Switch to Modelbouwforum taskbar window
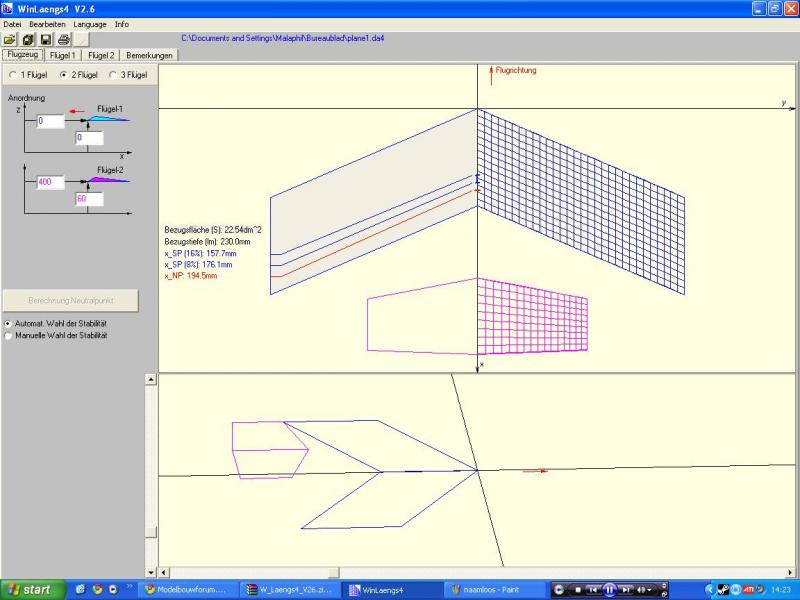This screenshot has height=600, width=800. coord(188,590)
